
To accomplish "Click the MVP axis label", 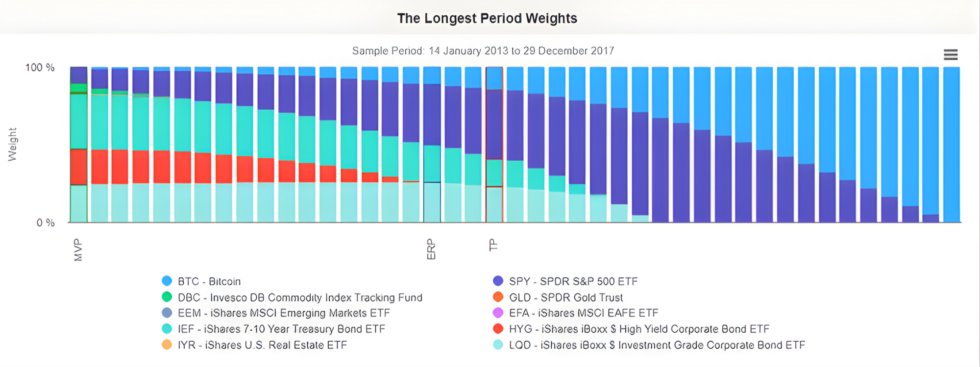I will click(78, 250).
